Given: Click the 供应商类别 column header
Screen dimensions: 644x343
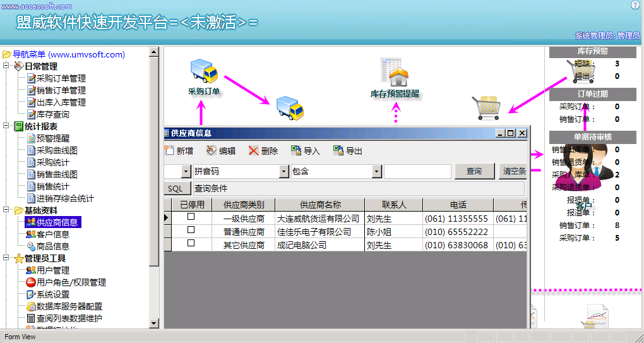Looking at the screenshot, I should pos(244,205).
